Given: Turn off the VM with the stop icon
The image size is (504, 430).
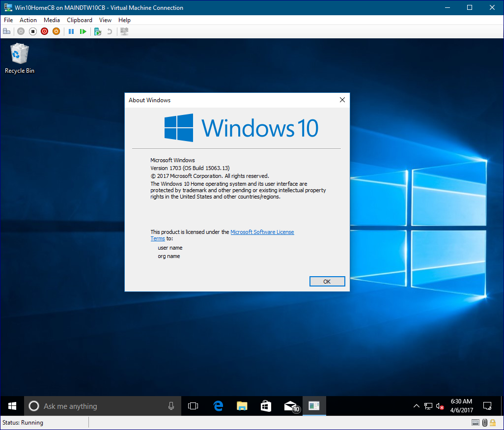Looking at the screenshot, I should click(33, 31).
